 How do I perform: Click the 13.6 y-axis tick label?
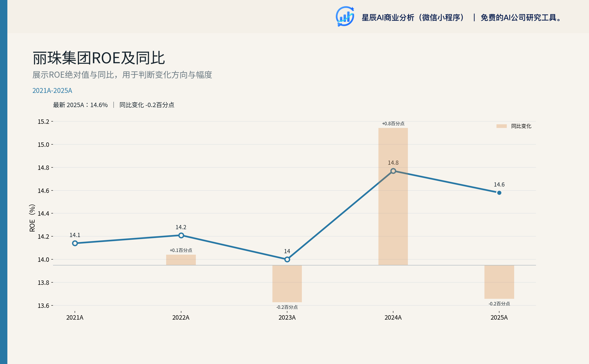point(43,306)
